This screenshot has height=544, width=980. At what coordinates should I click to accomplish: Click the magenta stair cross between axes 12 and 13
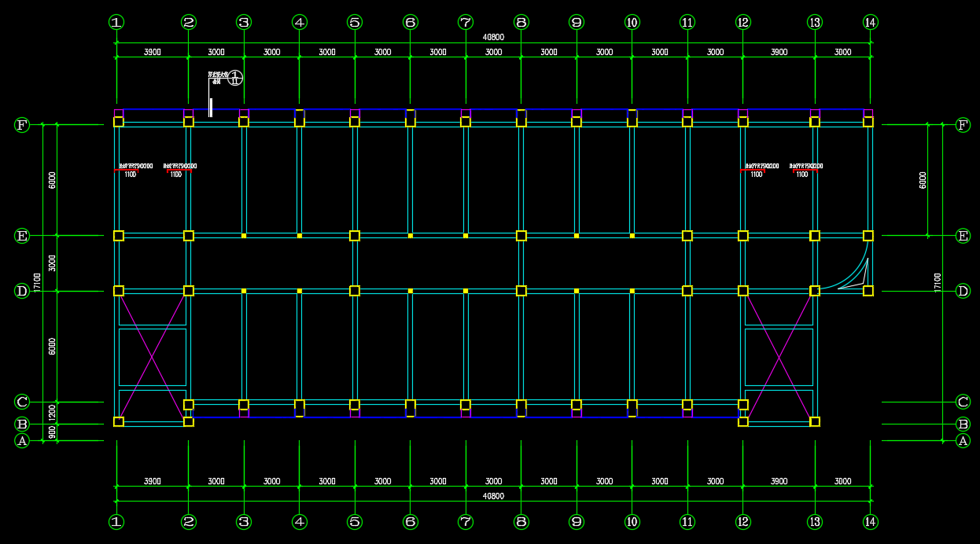point(779,356)
